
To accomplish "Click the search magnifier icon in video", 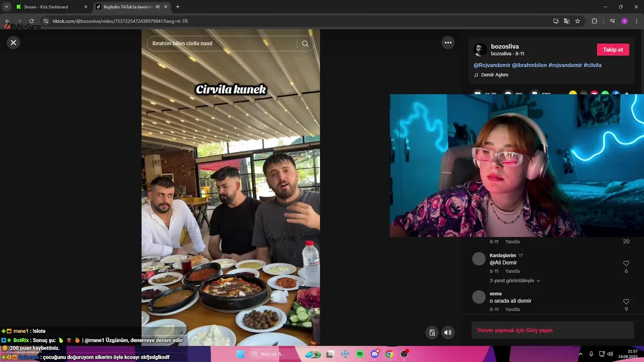I will coord(305,44).
